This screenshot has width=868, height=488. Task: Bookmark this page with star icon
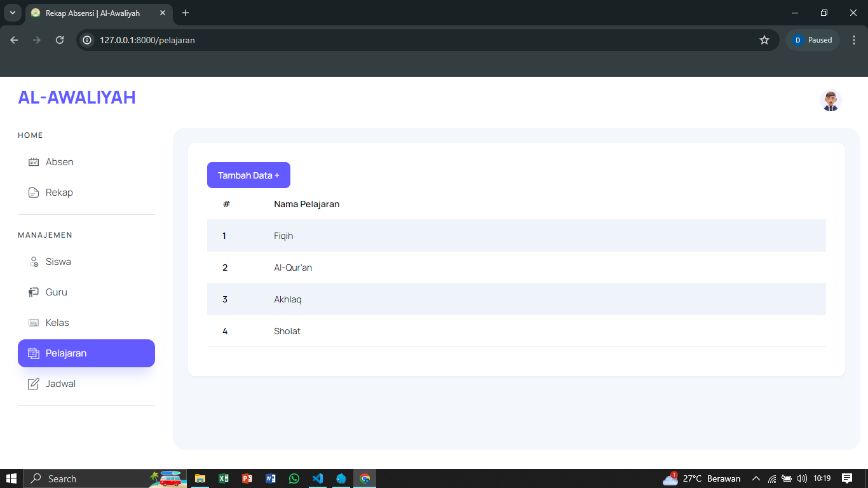click(764, 40)
